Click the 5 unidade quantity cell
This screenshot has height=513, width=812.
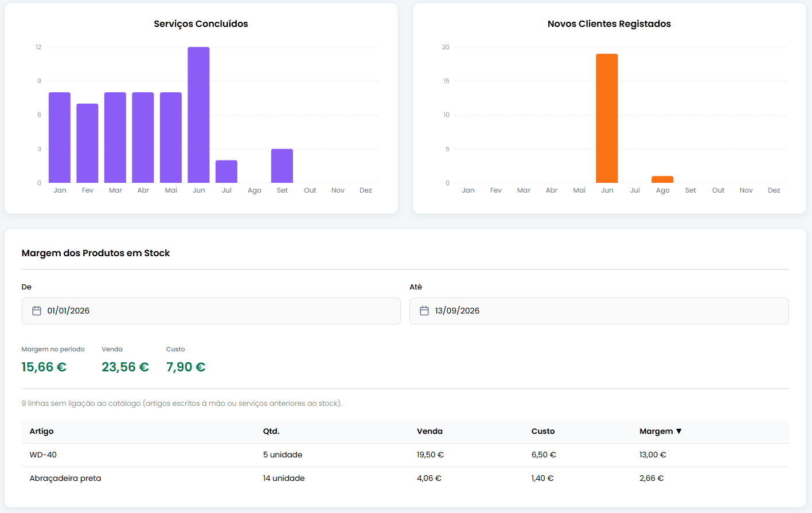(x=283, y=455)
